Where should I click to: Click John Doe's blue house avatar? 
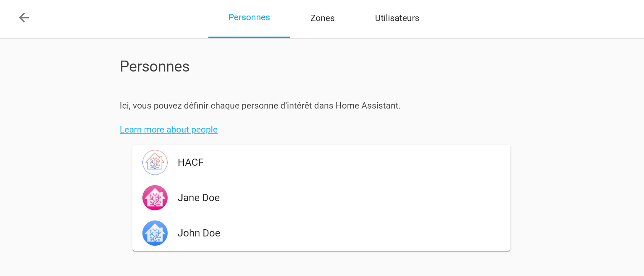[x=155, y=233]
